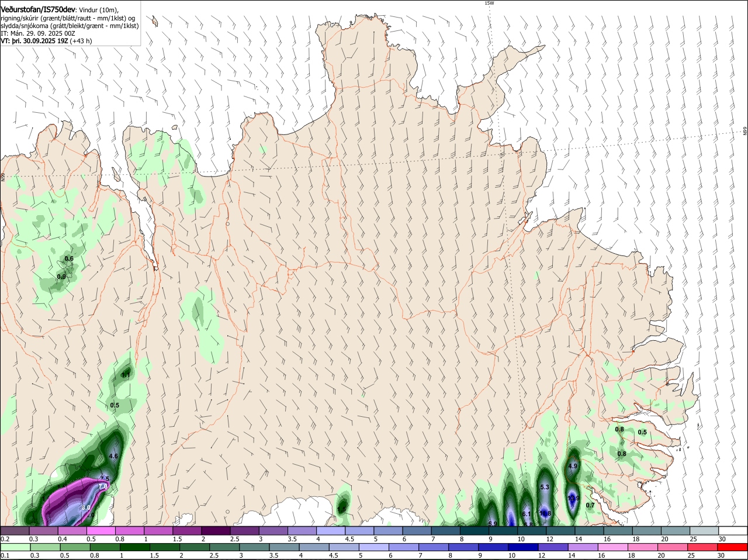
Task: Click the 0.7 value near the southeast coast
Action: click(590, 505)
